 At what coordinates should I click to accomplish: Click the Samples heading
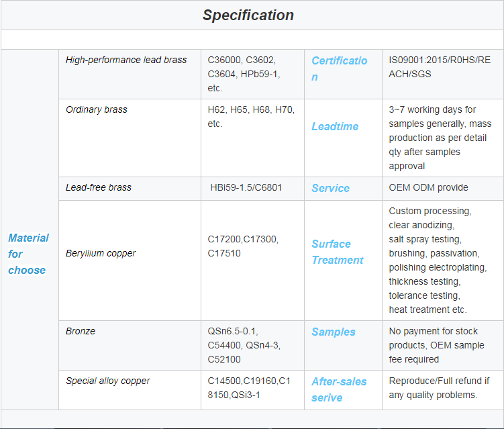pos(334,332)
